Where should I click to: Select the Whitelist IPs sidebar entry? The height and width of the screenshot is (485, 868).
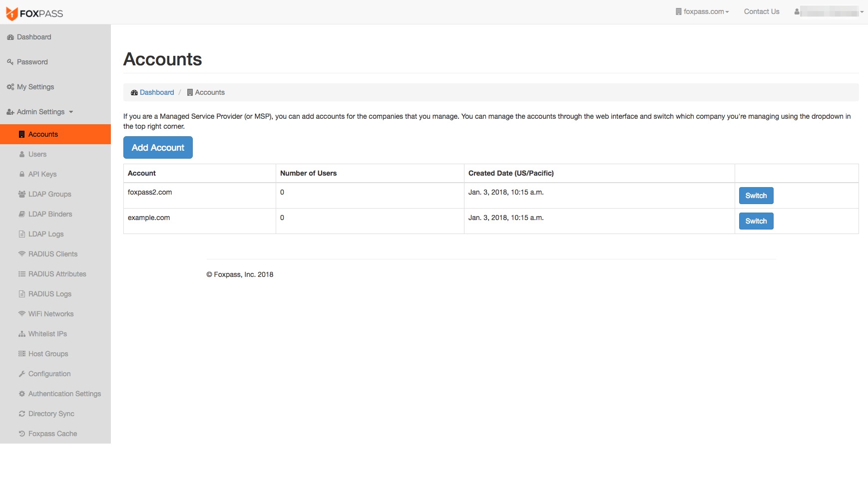pos(47,334)
